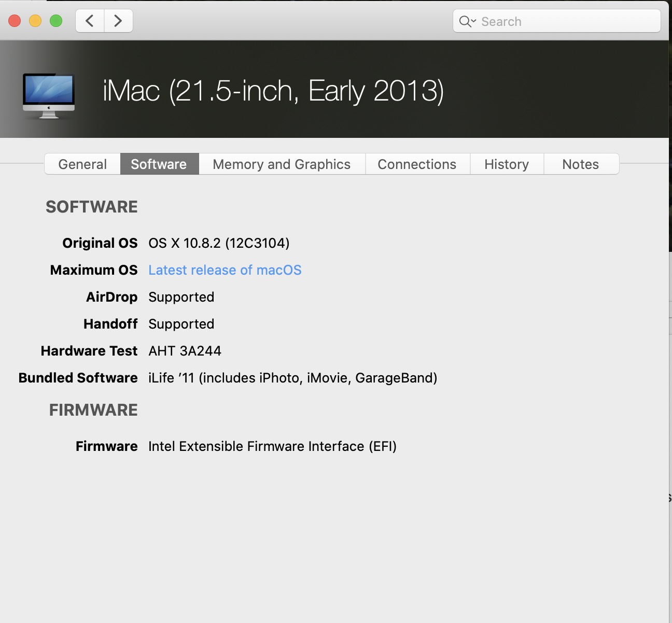Click the Bundled Software label

[x=78, y=378]
